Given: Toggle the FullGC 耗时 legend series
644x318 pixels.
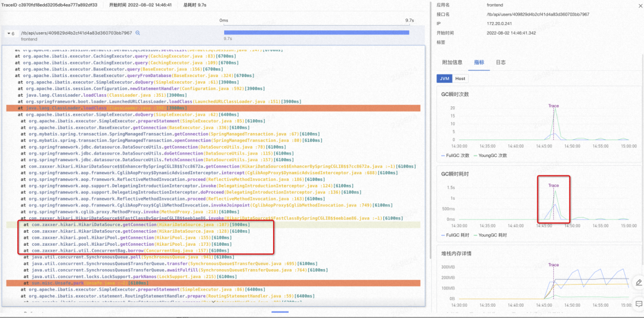Looking at the screenshot, I should [x=454, y=235].
